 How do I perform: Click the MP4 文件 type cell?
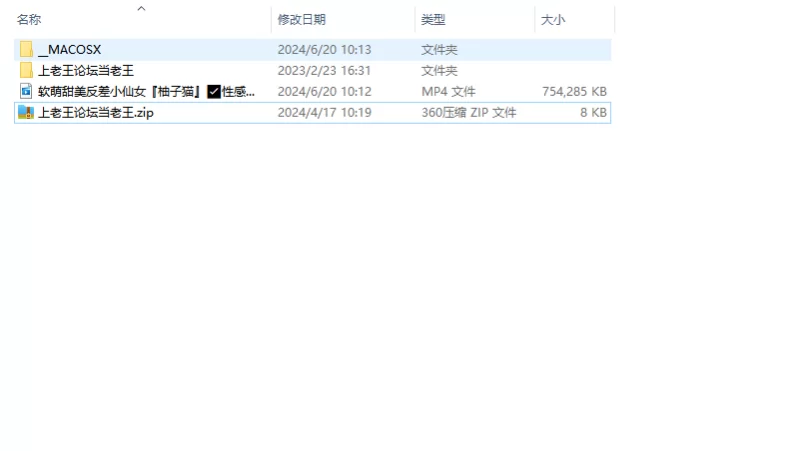pos(448,91)
